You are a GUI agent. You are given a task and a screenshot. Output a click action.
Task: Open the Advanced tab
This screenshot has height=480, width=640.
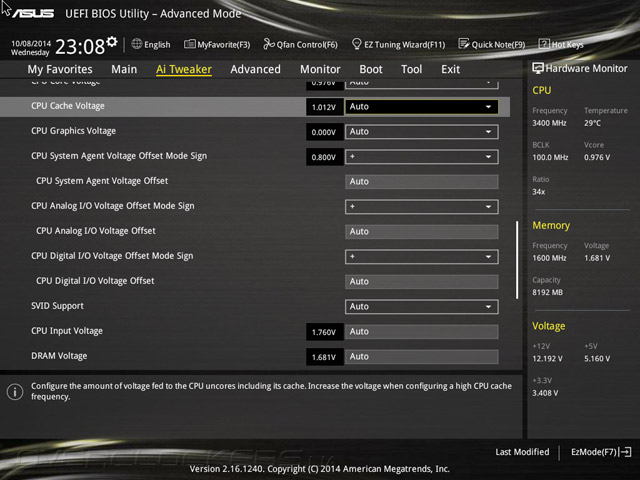tap(256, 69)
